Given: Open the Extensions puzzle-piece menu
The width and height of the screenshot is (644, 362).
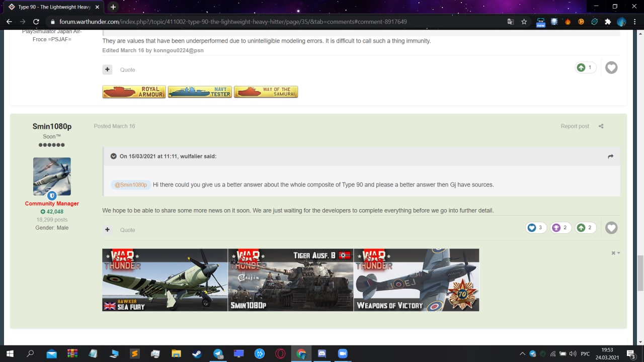Looking at the screenshot, I should [x=608, y=22].
